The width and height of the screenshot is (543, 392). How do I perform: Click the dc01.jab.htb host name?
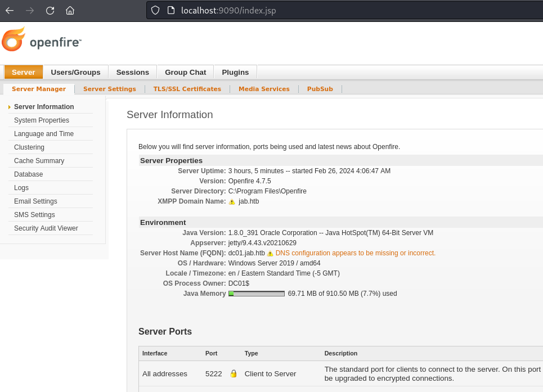click(246, 253)
